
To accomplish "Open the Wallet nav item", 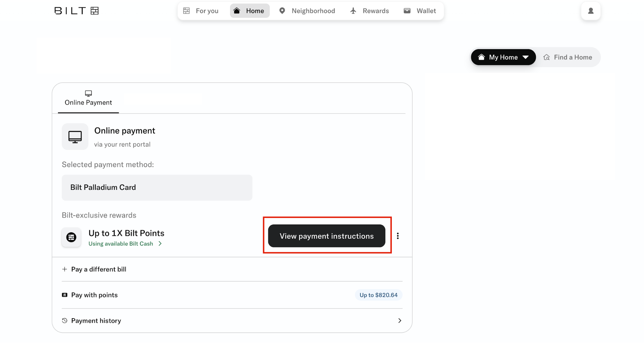I will 420,11.
